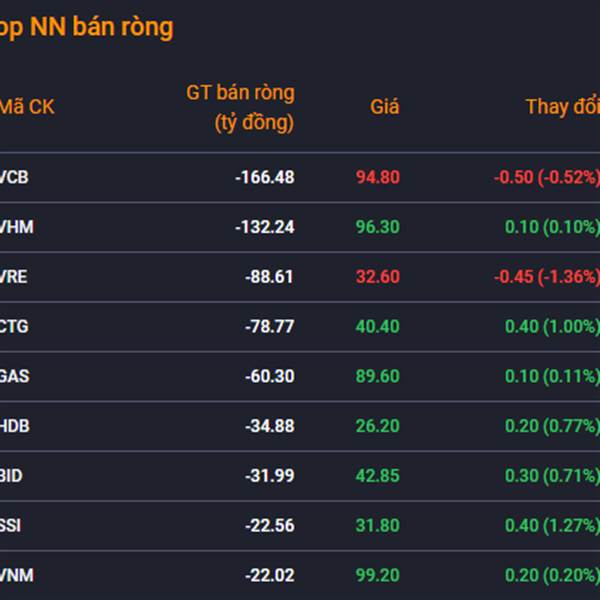
Task: Select net sell value -31.99
Action: pyautogui.click(x=270, y=476)
